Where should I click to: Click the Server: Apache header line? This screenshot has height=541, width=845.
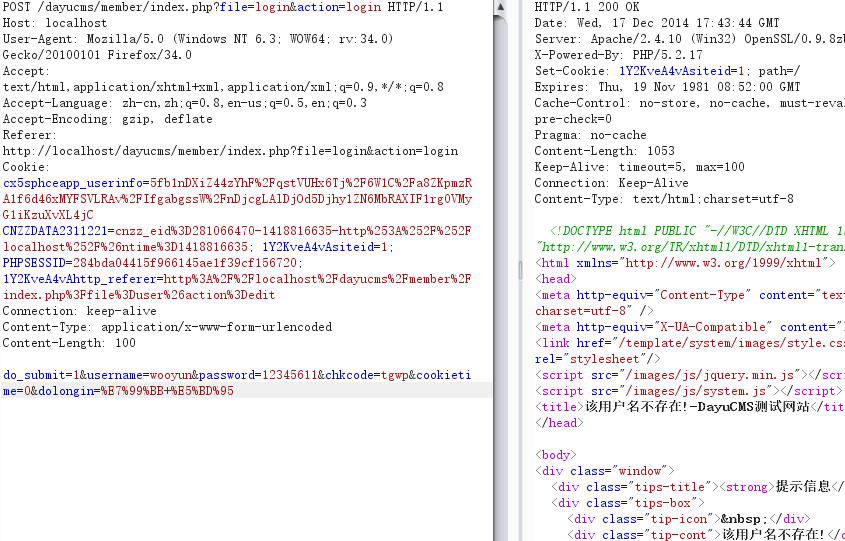pos(690,39)
